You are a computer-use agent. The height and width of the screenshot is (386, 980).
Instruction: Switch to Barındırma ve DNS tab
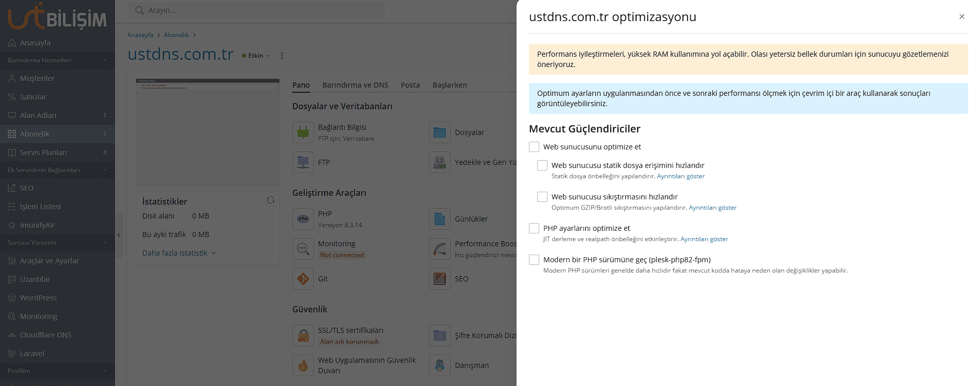coord(355,85)
